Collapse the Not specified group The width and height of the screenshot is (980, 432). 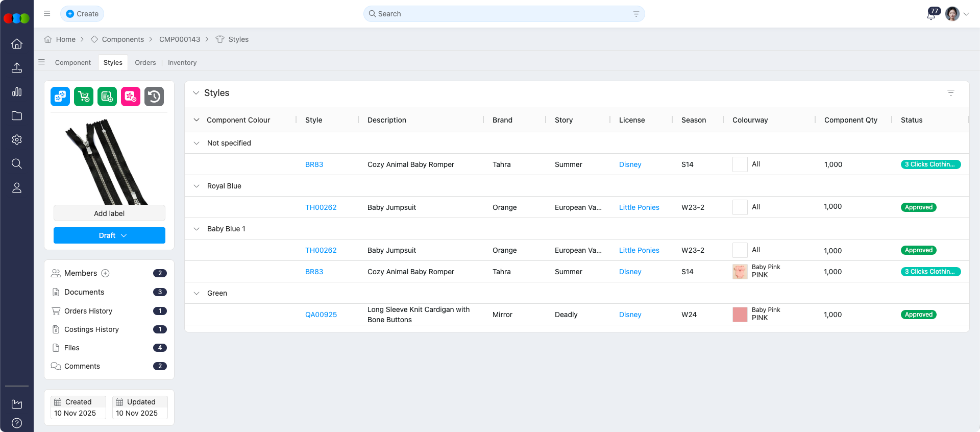coord(197,143)
